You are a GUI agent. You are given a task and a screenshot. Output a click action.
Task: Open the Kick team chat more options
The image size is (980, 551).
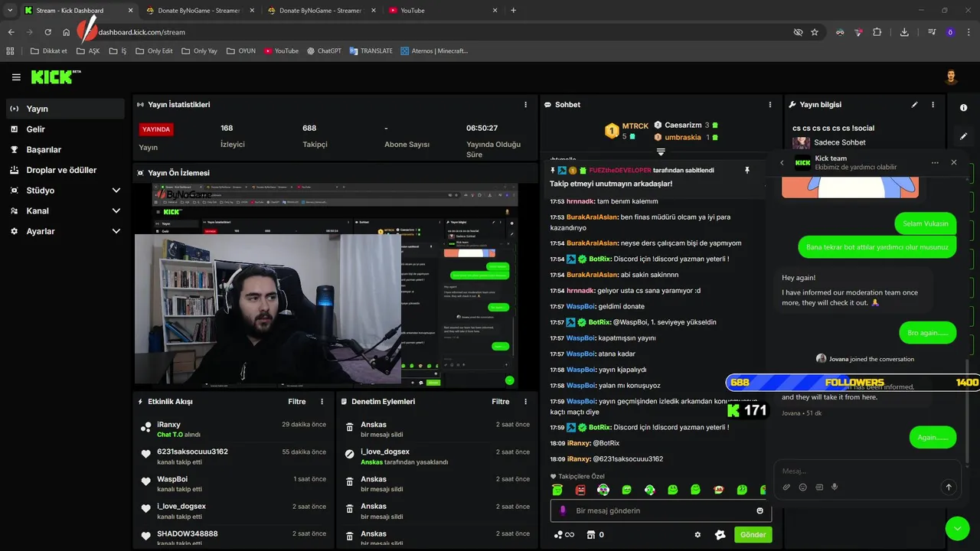(935, 163)
